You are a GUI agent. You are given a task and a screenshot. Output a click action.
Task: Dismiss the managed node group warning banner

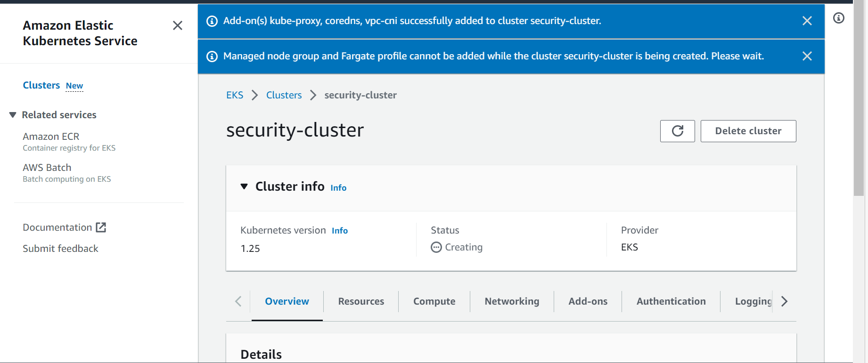[807, 56]
